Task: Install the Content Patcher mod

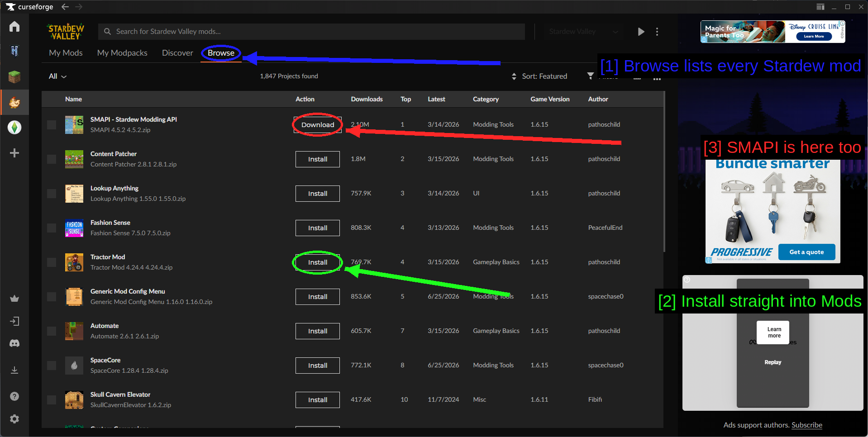Action: (318, 159)
